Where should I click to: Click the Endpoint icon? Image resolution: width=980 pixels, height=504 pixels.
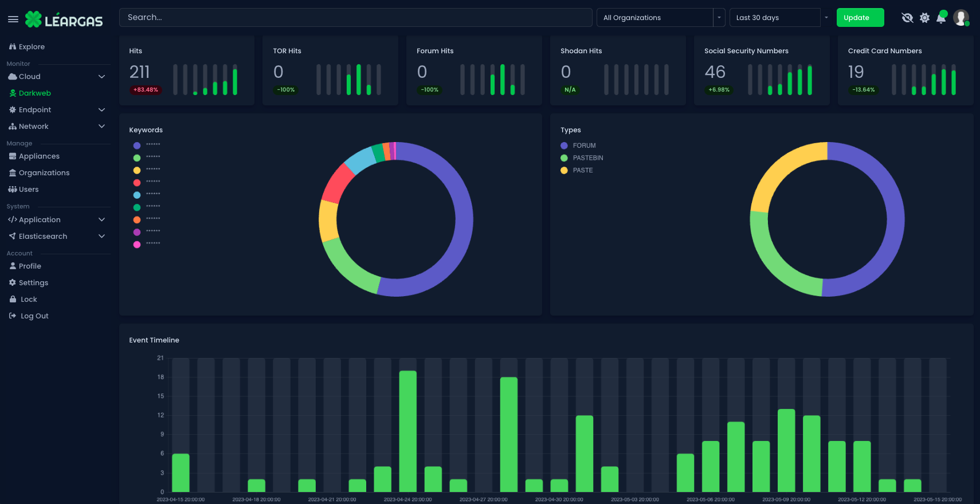pyautogui.click(x=13, y=110)
